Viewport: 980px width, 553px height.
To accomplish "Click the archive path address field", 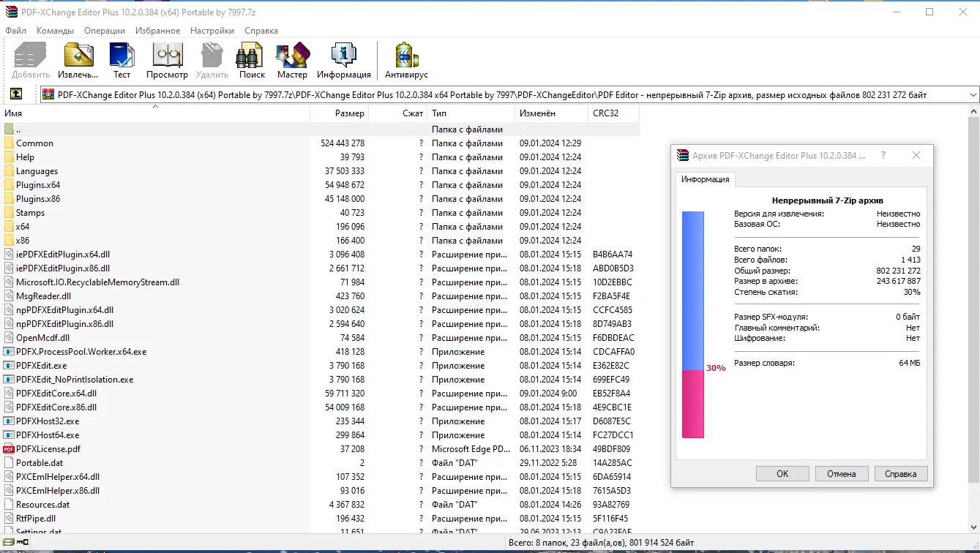I will [x=509, y=95].
